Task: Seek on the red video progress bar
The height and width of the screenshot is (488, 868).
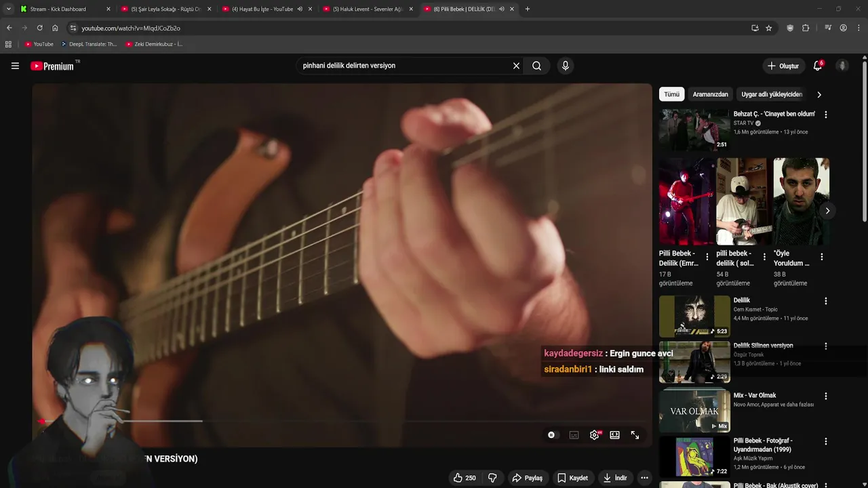Action: click(342, 421)
